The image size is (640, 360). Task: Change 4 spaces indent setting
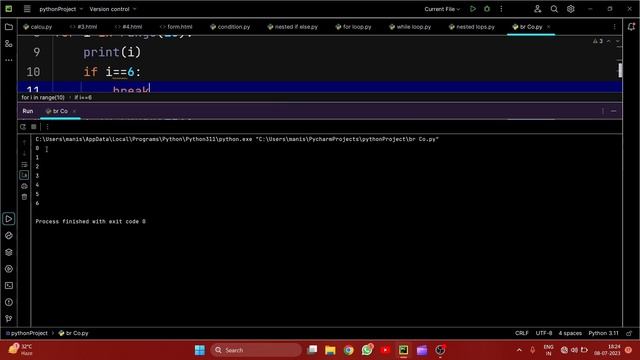570,333
